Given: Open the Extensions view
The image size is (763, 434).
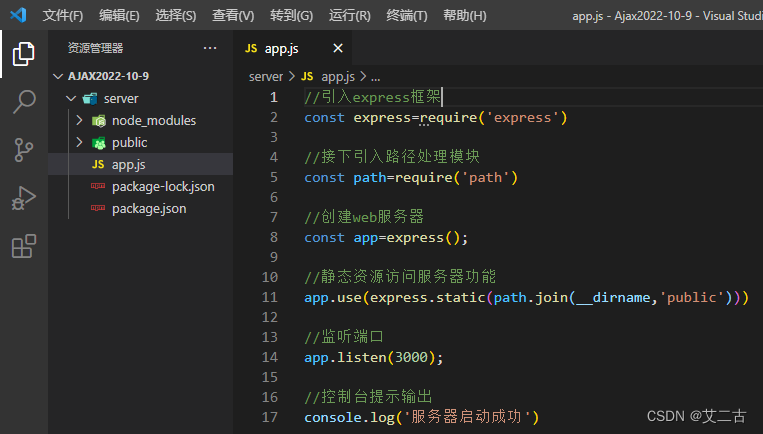Looking at the screenshot, I should pyautogui.click(x=23, y=246).
